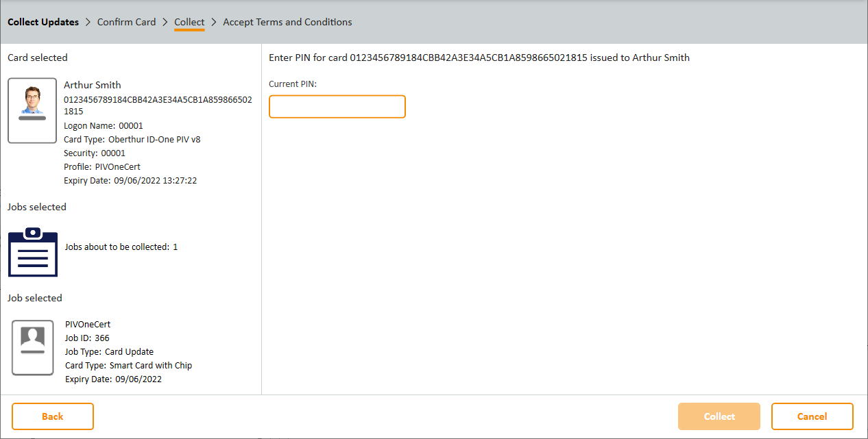Focus the Current PIN input field
This screenshot has width=868, height=439.
click(x=337, y=106)
